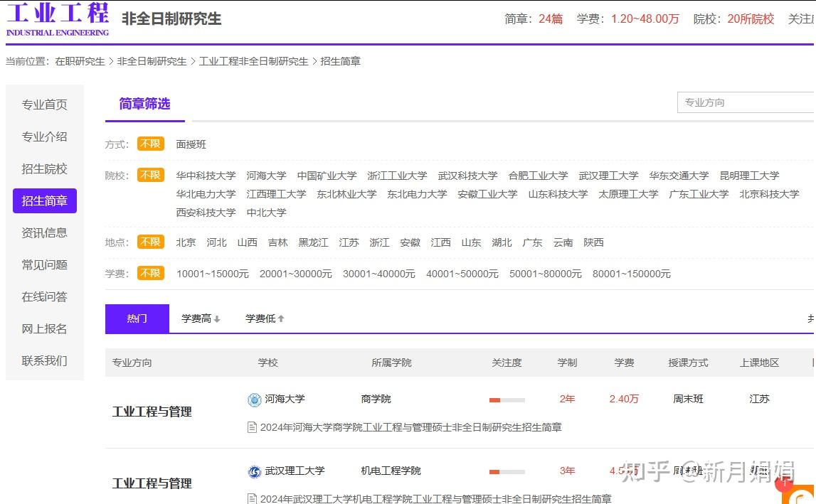Filter schools by 华北电力大学
Image resolution: width=816 pixels, height=504 pixels.
click(206, 194)
